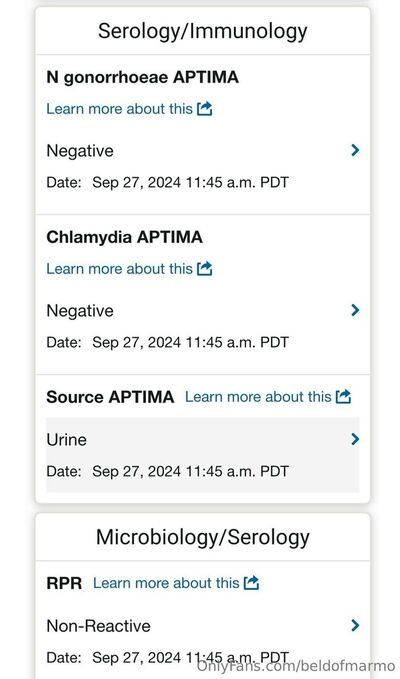Click the Microbiology/Serology section header
Image resolution: width=400 pixels, height=679 pixels.
(203, 537)
